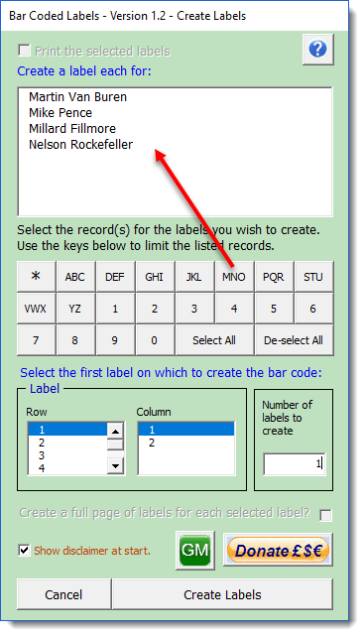Viewport: 364px width, 636px height.
Task: Select column 2 in the Column list
Action: pyautogui.click(x=186, y=443)
